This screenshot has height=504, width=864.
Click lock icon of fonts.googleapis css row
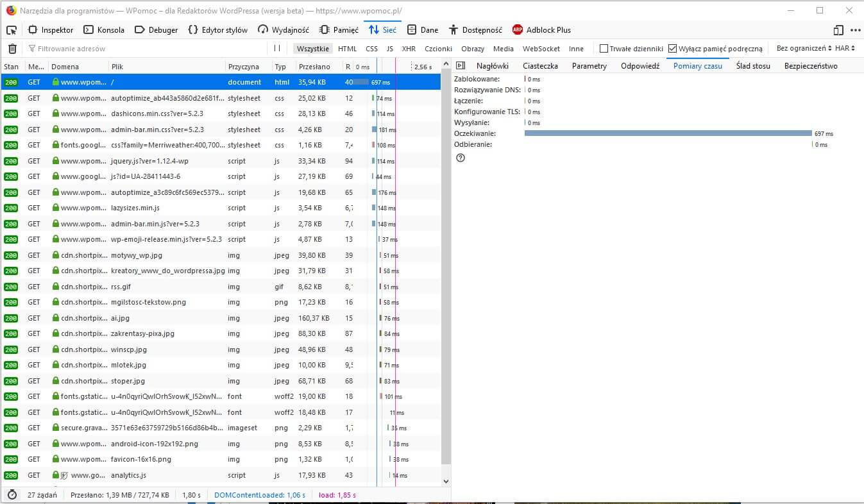(x=56, y=145)
